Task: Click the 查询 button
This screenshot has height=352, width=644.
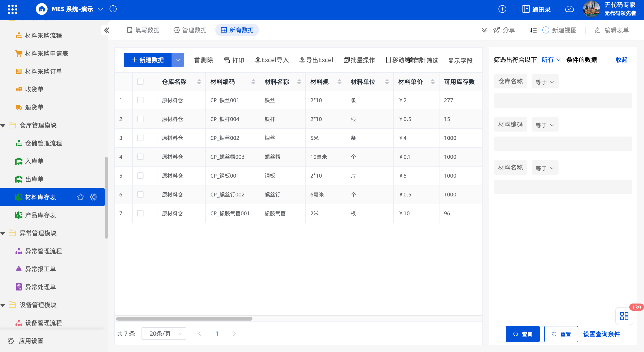Action: pos(522,334)
